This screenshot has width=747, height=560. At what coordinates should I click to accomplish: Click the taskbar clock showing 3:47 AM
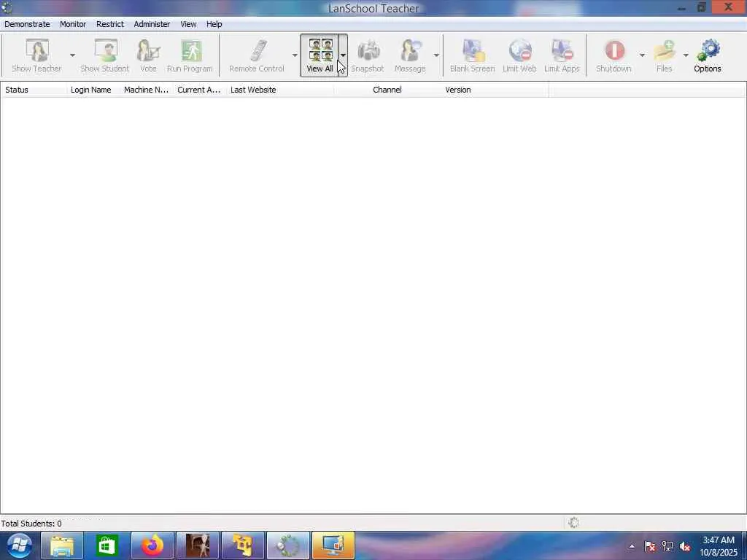point(719,546)
